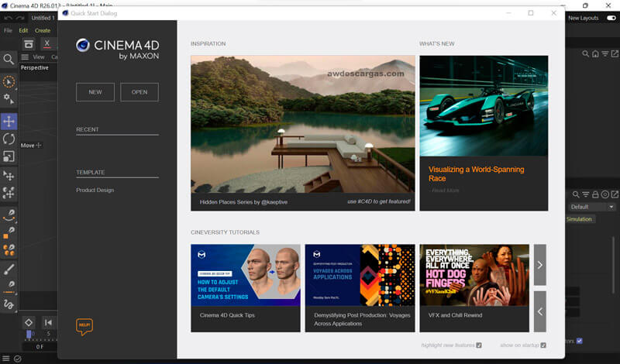
Task: Click Object Manager home icon
Action: [x=595, y=53]
